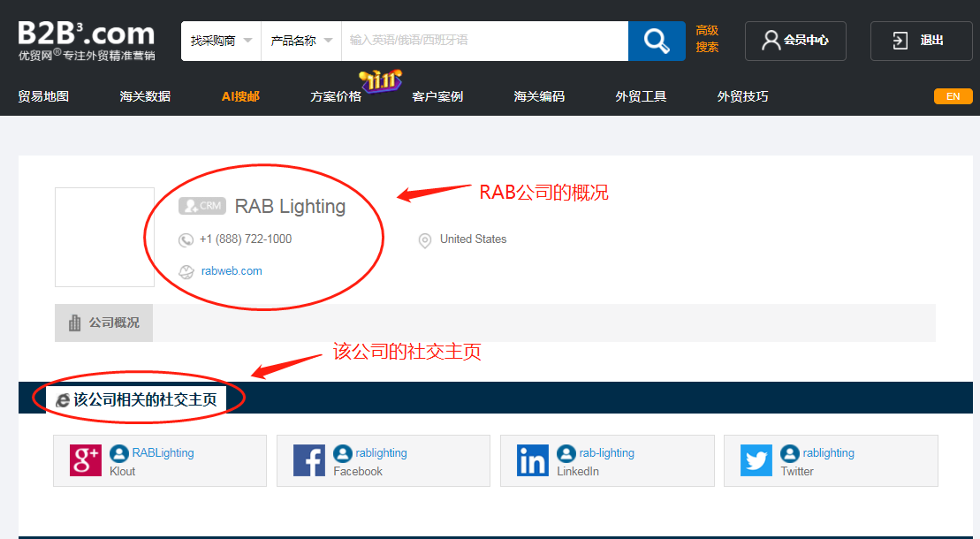Navigate to 客户案例

[437, 96]
